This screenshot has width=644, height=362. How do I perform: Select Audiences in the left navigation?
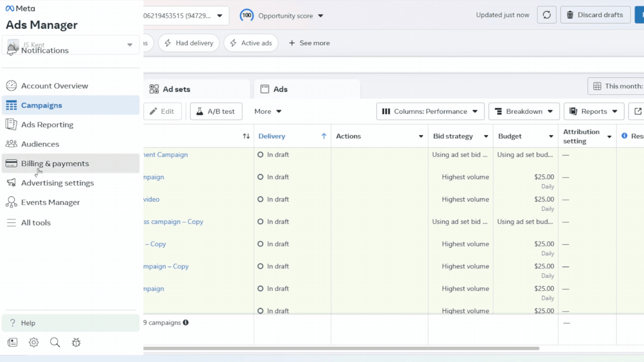point(40,144)
